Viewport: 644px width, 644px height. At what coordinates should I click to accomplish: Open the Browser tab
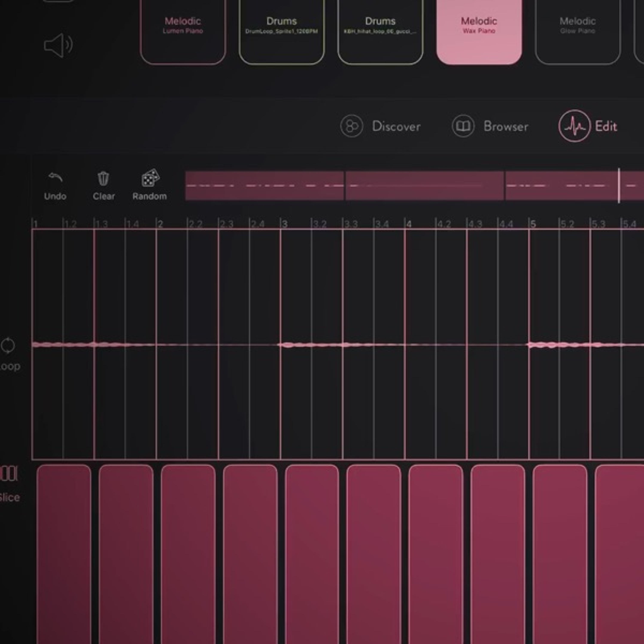(490, 126)
